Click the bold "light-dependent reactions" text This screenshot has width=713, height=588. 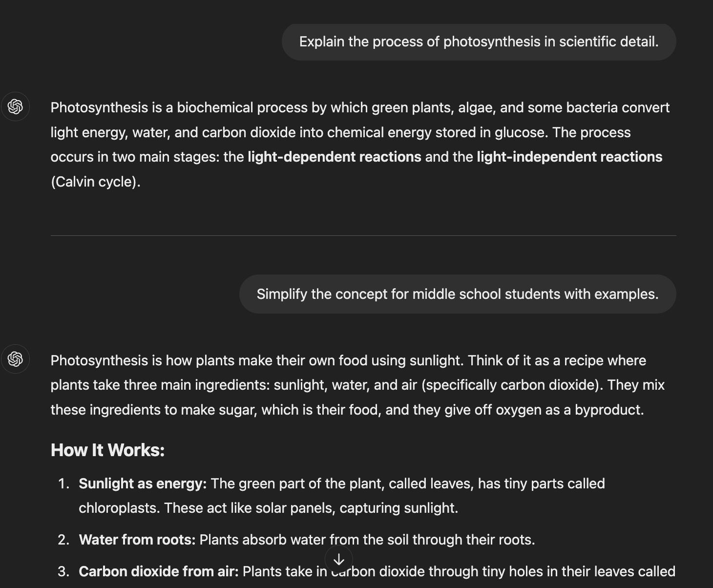[334, 157]
